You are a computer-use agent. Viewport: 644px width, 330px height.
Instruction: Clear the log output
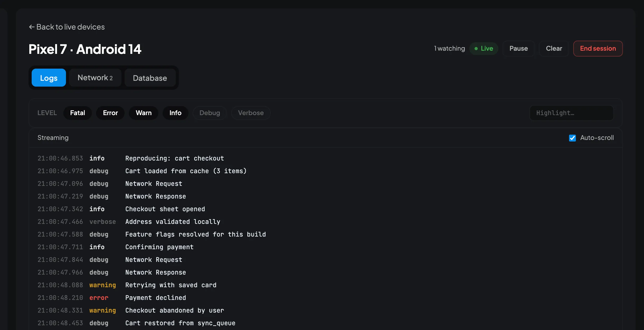click(554, 49)
